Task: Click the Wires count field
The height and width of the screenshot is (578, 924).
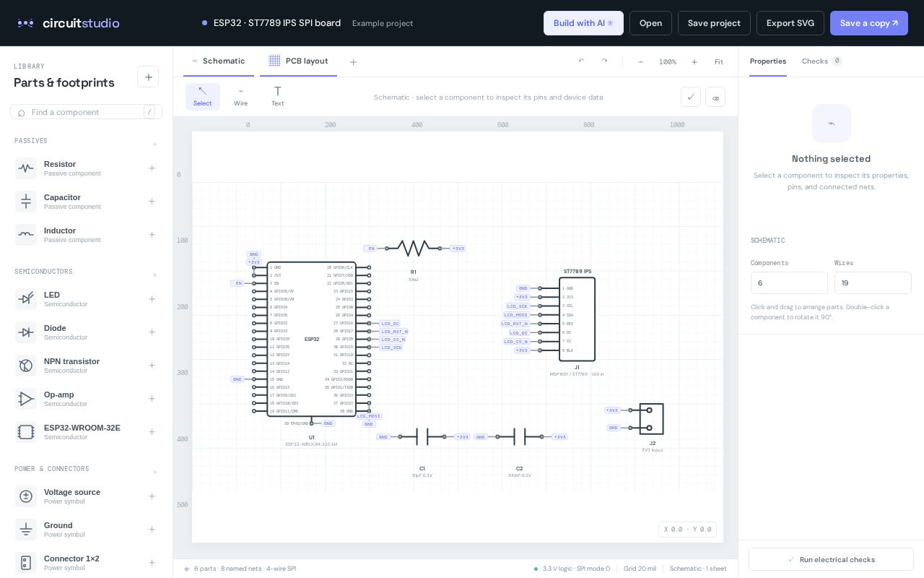Action: pyautogui.click(x=873, y=282)
